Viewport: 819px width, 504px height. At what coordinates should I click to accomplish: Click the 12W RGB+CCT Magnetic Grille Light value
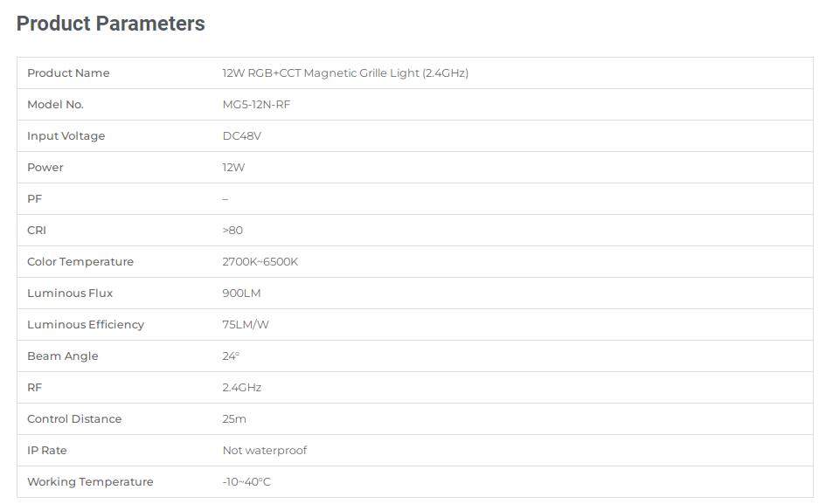point(345,73)
